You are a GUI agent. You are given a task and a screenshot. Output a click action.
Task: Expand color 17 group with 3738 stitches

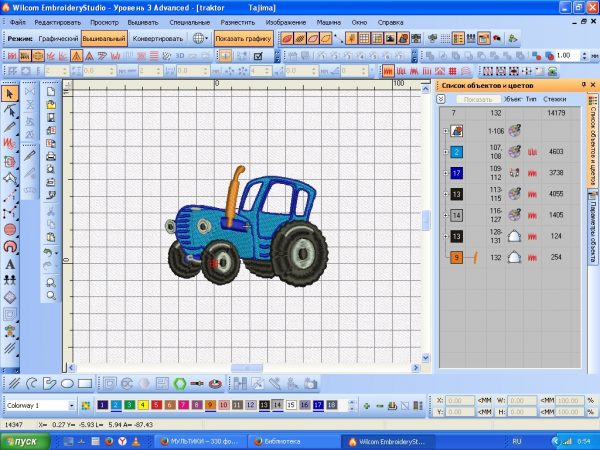point(445,173)
